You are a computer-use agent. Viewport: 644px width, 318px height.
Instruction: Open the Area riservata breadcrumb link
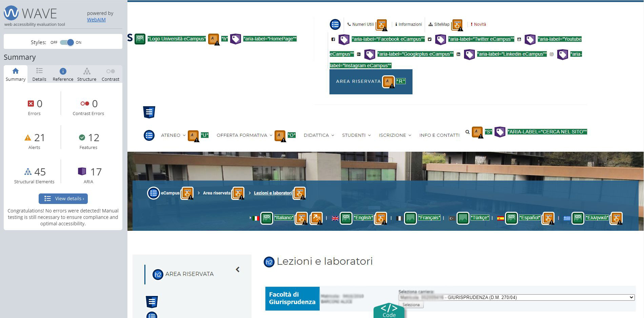(217, 193)
